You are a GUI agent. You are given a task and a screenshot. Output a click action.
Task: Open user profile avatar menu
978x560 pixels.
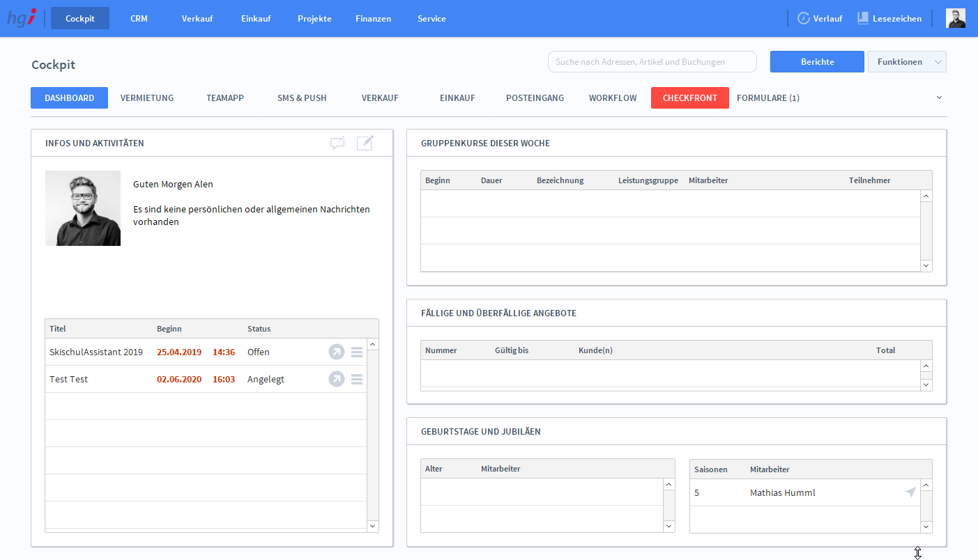coord(956,19)
